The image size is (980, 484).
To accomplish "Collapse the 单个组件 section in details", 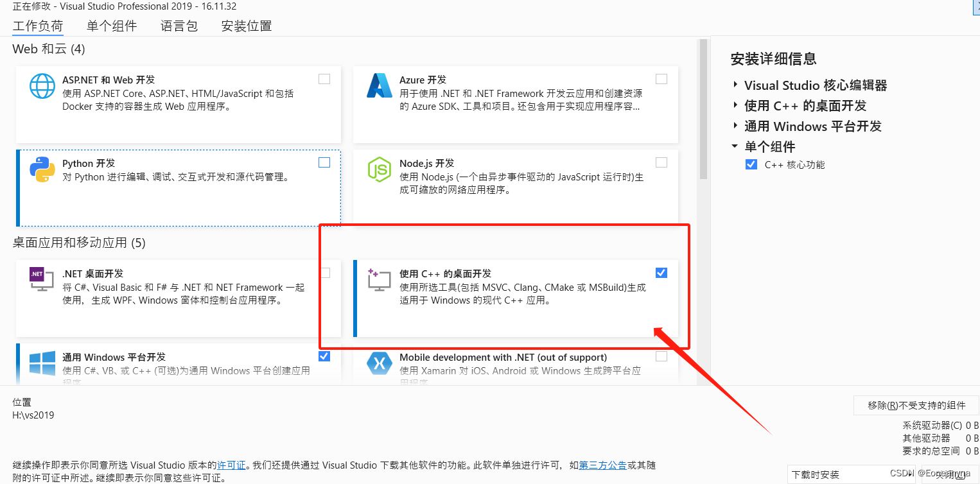I will 735,146.
